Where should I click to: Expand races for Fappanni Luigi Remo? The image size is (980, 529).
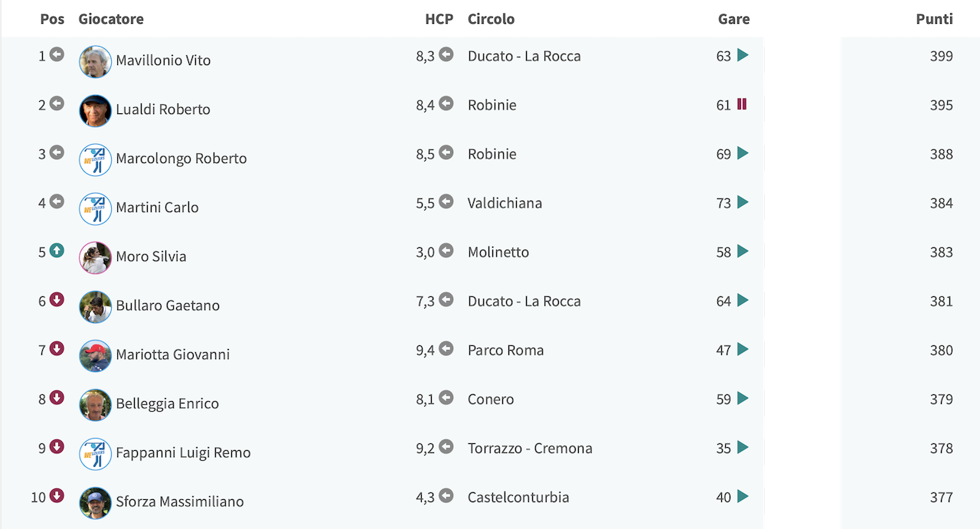pos(743,447)
